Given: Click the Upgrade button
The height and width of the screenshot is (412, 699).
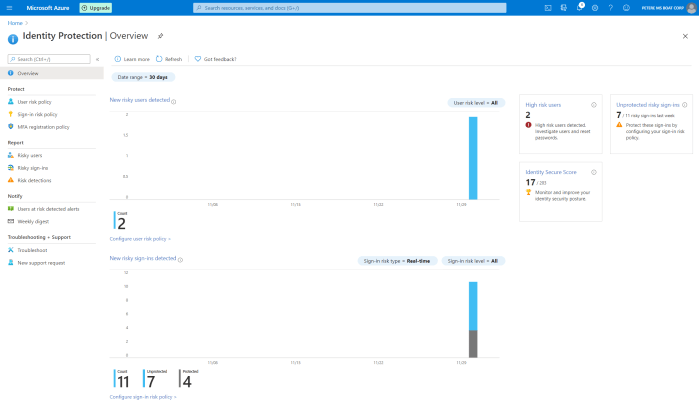Looking at the screenshot, I should 96,7.
